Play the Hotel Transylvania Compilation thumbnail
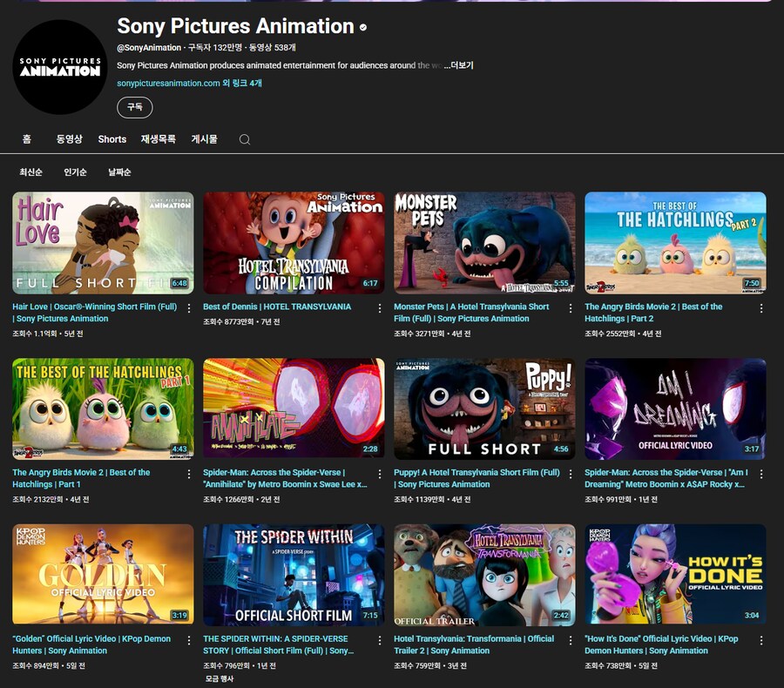784x688 pixels. tap(294, 242)
